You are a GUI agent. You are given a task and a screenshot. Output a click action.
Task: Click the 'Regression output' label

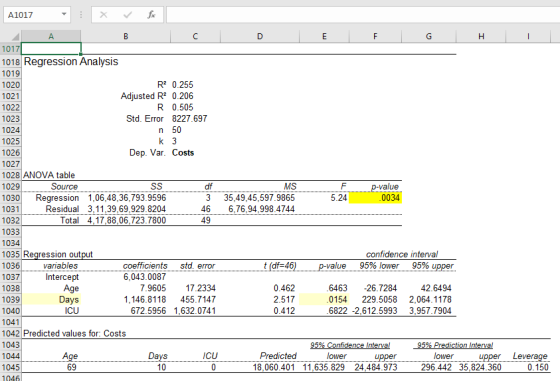(x=58, y=254)
